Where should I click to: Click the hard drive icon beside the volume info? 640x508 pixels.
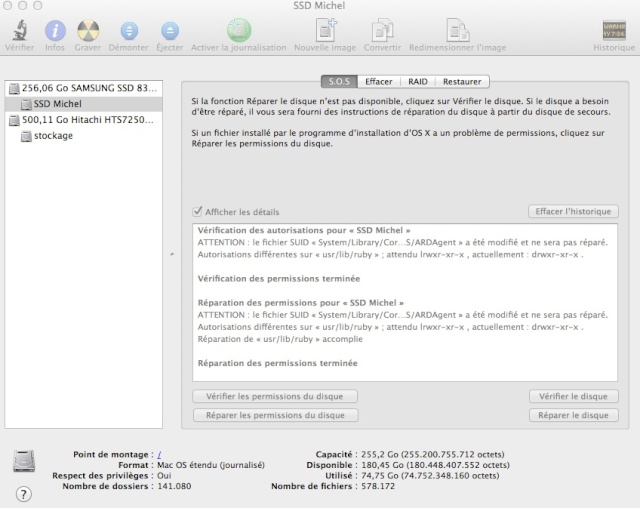(24, 461)
